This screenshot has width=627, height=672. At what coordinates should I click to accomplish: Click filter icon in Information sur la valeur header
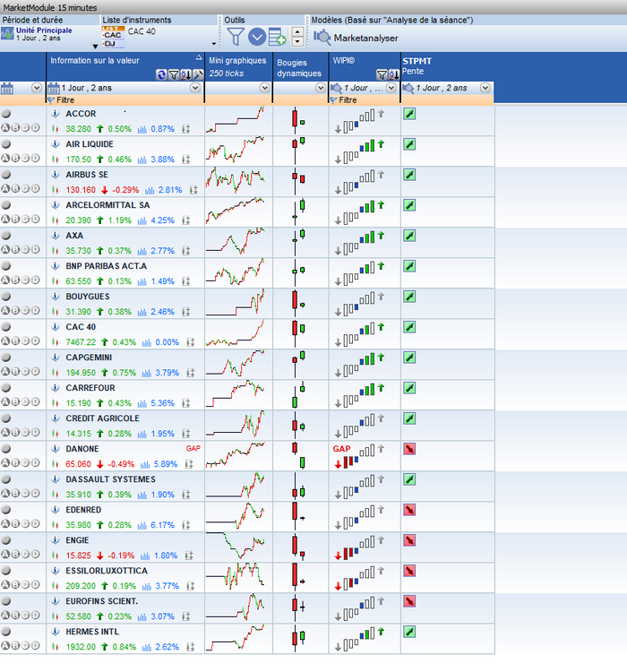pyautogui.click(x=174, y=74)
